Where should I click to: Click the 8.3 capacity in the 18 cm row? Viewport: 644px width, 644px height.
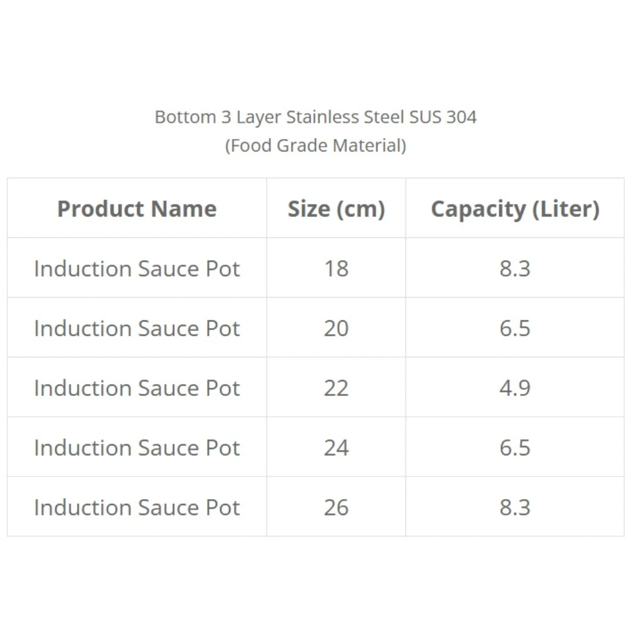point(515,268)
